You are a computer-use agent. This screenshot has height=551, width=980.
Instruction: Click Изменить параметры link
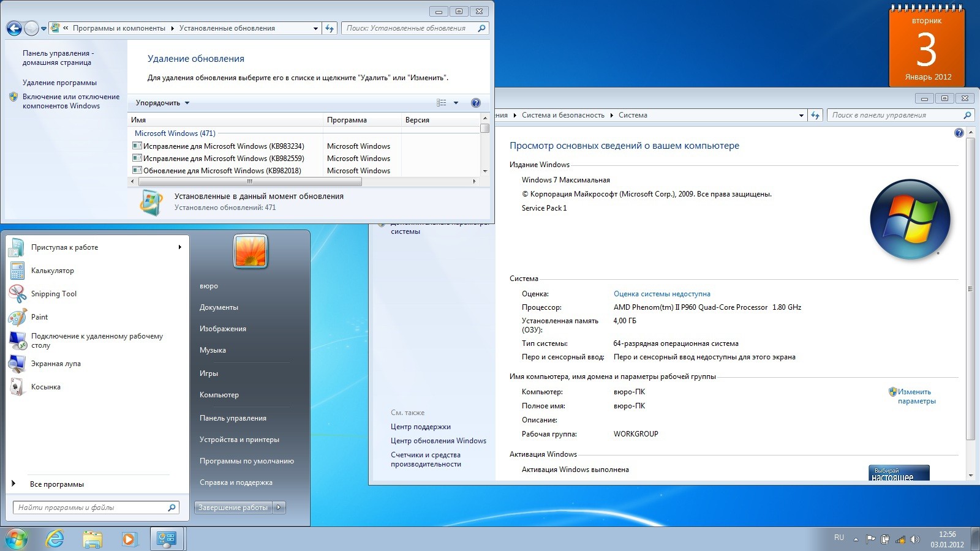pos(916,396)
